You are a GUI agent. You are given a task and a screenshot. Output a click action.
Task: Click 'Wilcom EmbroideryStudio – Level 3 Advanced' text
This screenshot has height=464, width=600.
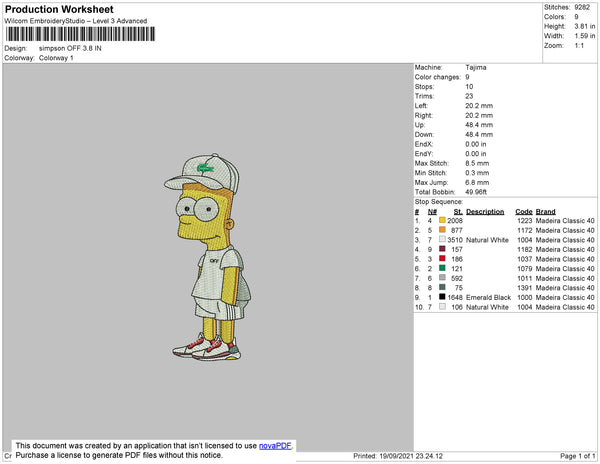click(76, 21)
